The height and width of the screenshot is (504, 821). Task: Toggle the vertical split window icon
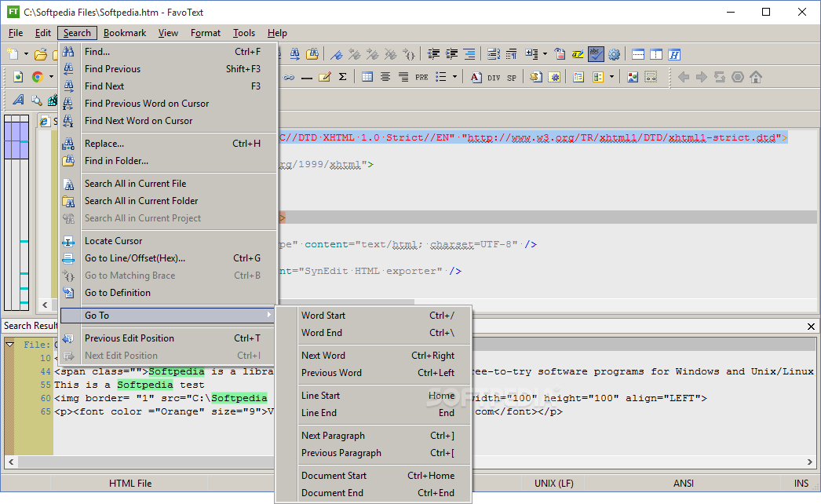[656, 54]
